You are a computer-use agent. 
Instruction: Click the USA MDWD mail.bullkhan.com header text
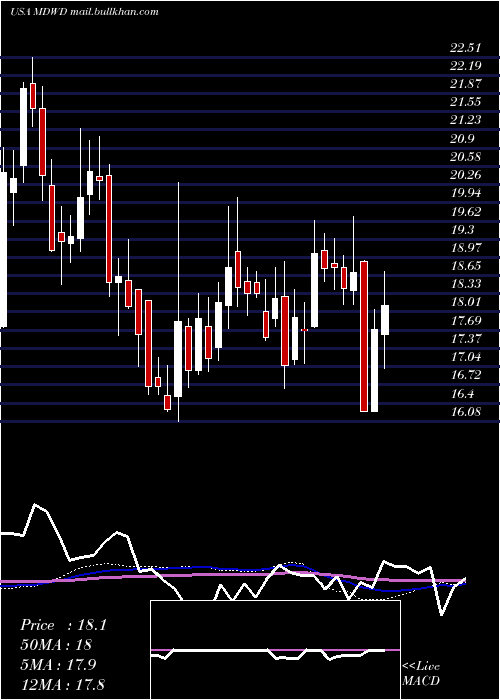(84, 12)
